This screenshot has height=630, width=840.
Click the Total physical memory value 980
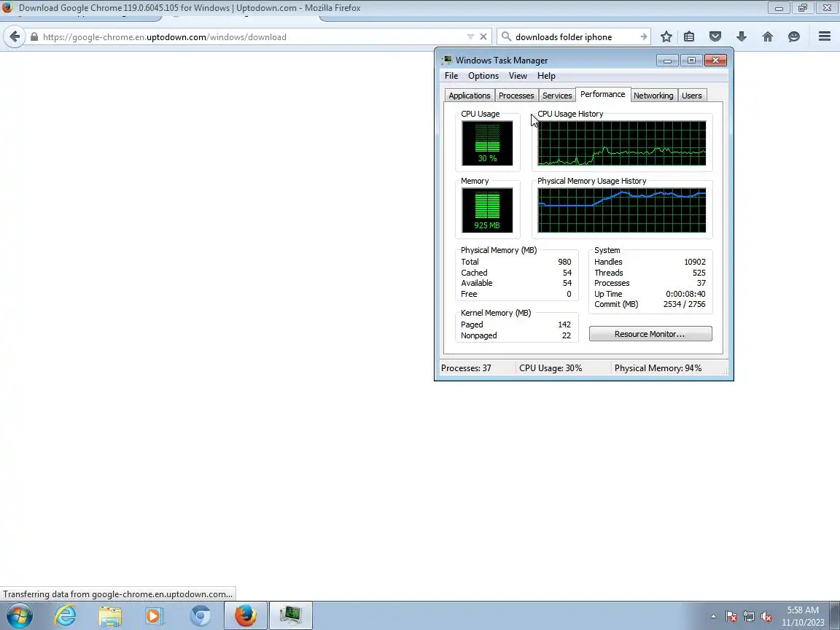pos(564,262)
